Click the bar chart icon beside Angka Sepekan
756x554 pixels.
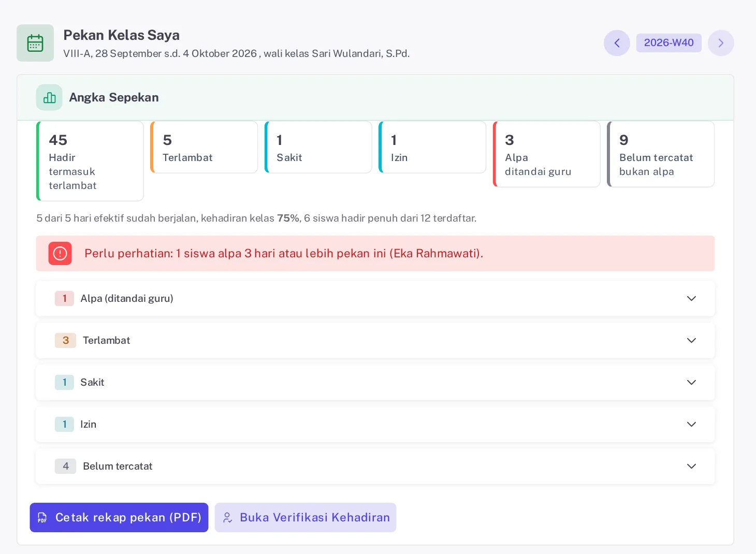(x=49, y=97)
